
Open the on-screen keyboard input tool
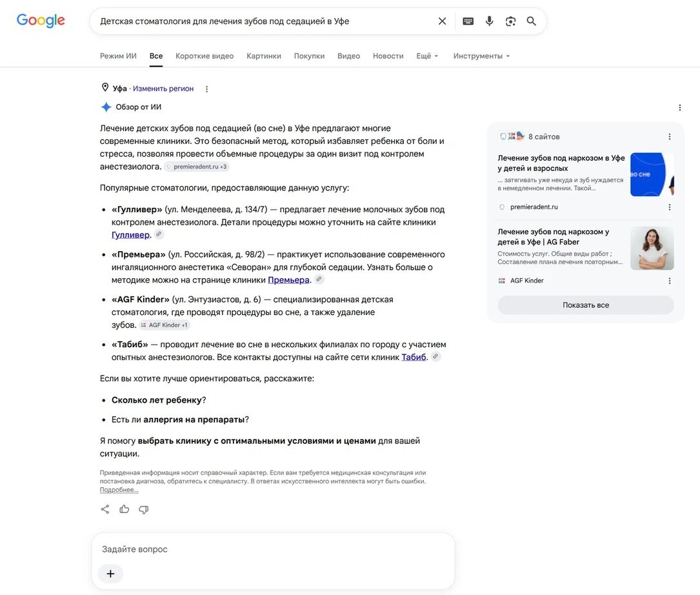[468, 21]
